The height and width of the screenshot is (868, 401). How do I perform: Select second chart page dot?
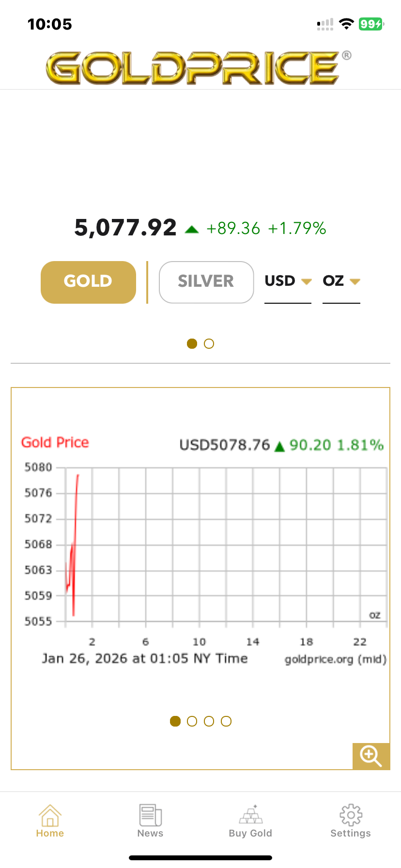192,721
